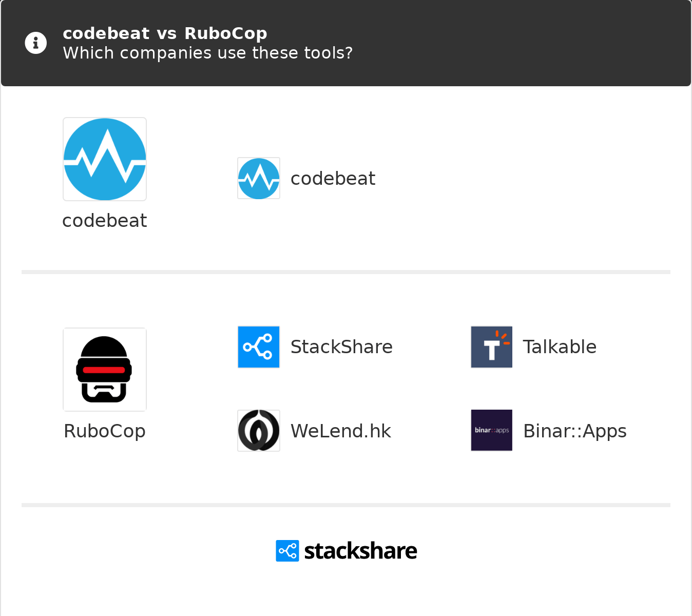692x616 pixels.
Task: Click the info icon in header
Action: [x=36, y=43]
